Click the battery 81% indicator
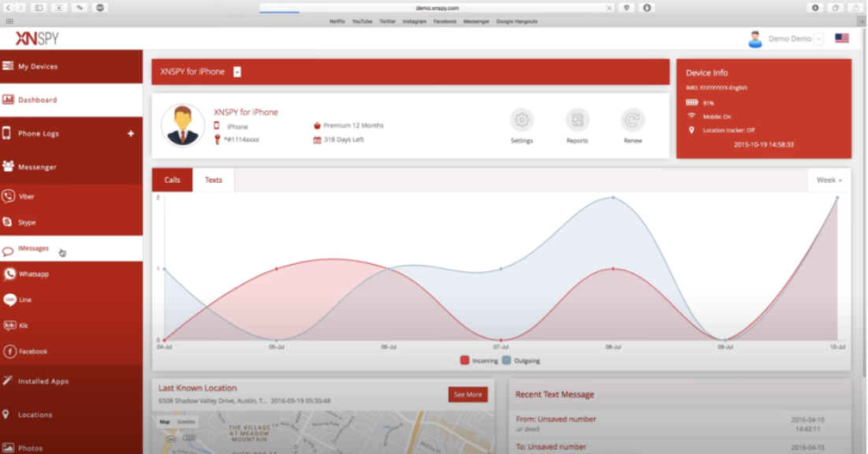Screen dimensions: 868x454 (699, 102)
